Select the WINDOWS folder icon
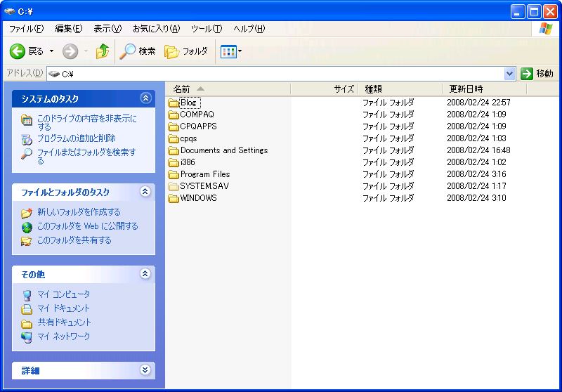 click(174, 198)
